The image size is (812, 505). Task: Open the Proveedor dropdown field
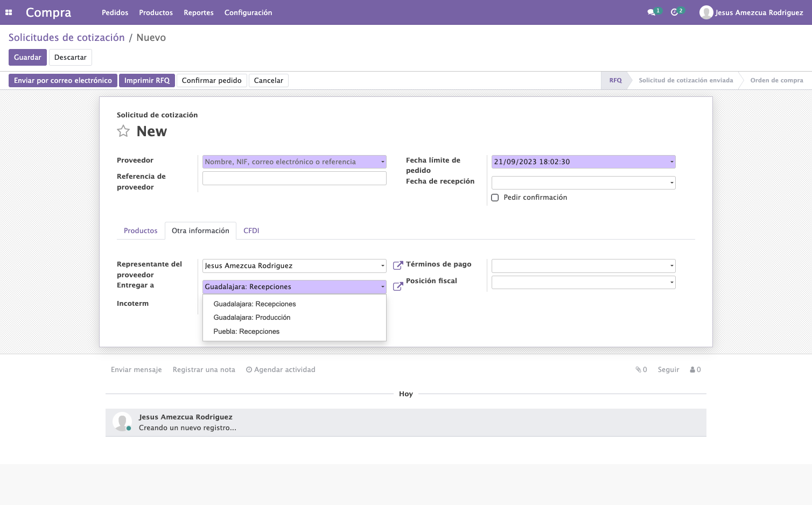(295, 162)
